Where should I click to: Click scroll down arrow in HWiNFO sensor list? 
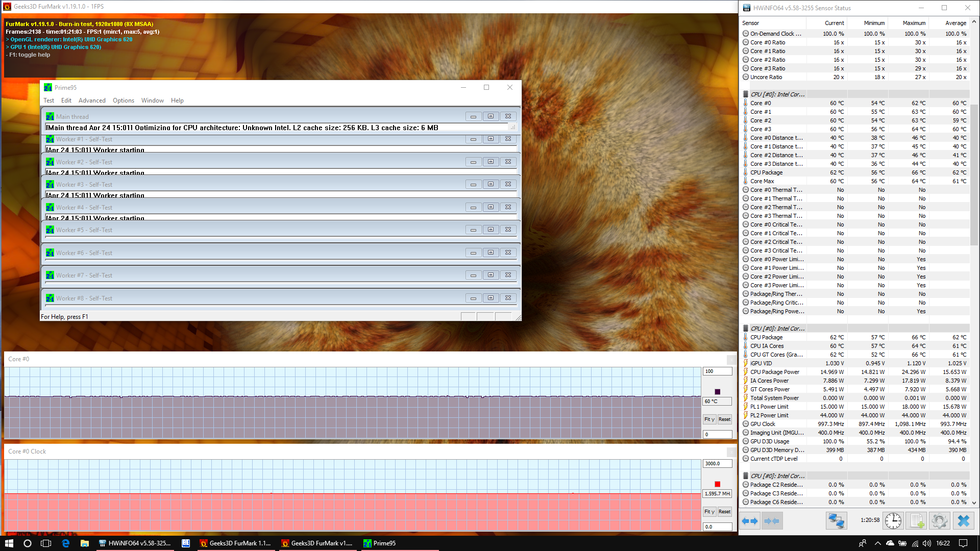pyautogui.click(x=974, y=503)
